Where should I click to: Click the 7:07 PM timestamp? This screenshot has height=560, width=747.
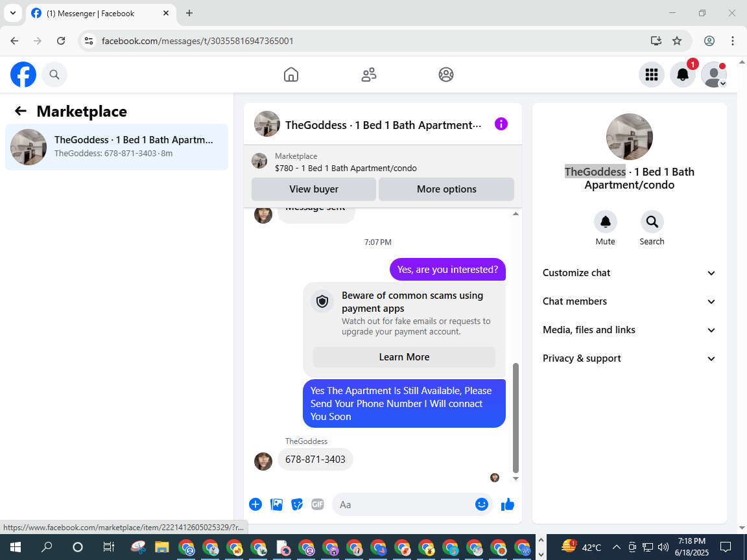[x=378, y=242]
